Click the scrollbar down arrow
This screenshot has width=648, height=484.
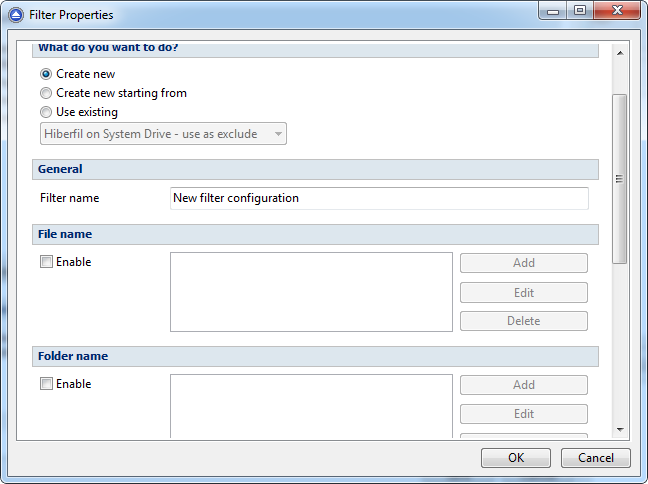[620, 429]
